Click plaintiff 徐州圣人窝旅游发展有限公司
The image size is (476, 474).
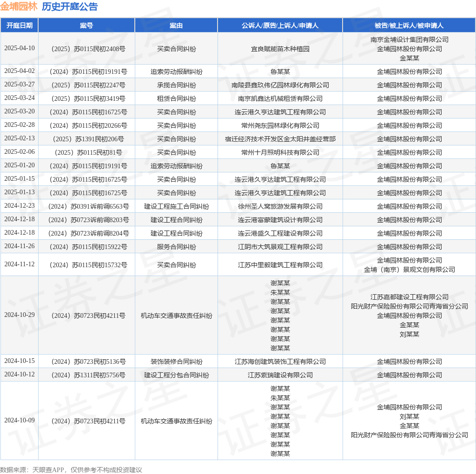pos(280,206)
